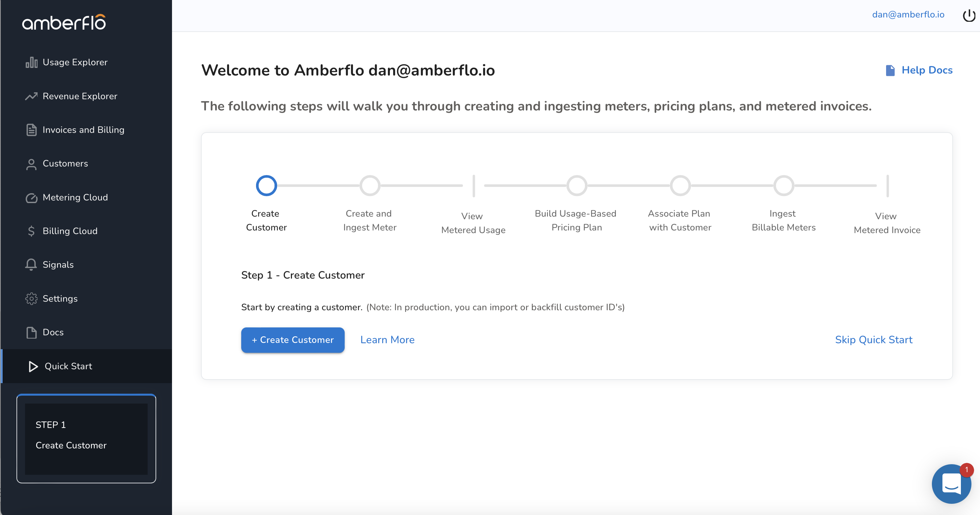Click the Revenue Explorer trend line icon

coord(32,96)
